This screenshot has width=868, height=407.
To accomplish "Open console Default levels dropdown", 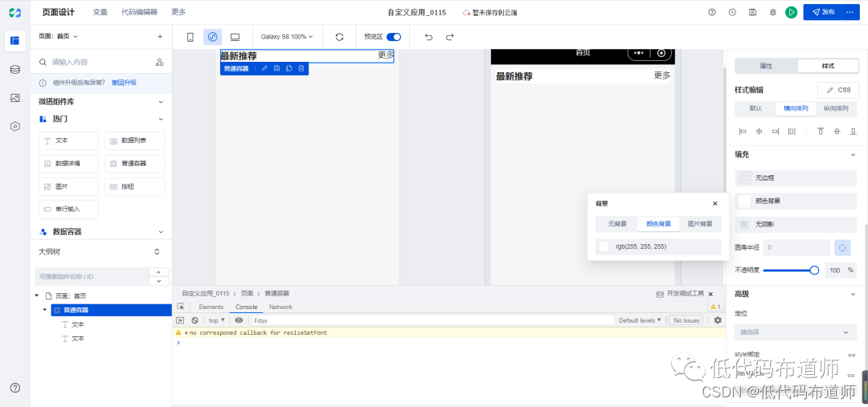I will (x=640, y=320).
